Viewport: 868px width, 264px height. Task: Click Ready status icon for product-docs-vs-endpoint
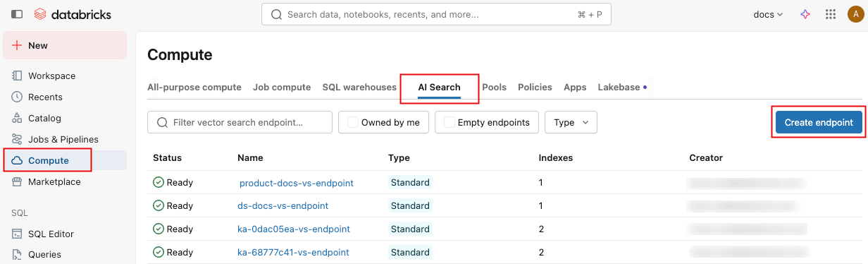click(x=159, y=182)
